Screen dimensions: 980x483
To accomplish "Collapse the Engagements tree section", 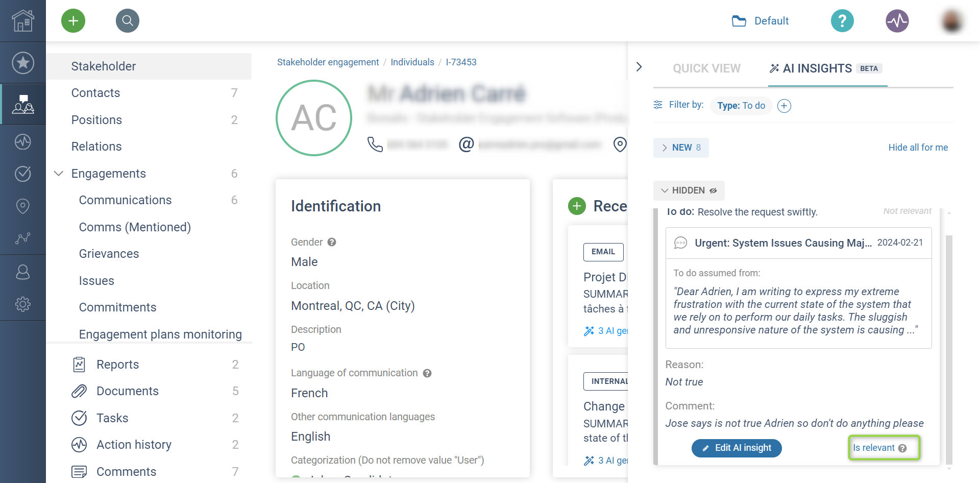I will 59,174.
